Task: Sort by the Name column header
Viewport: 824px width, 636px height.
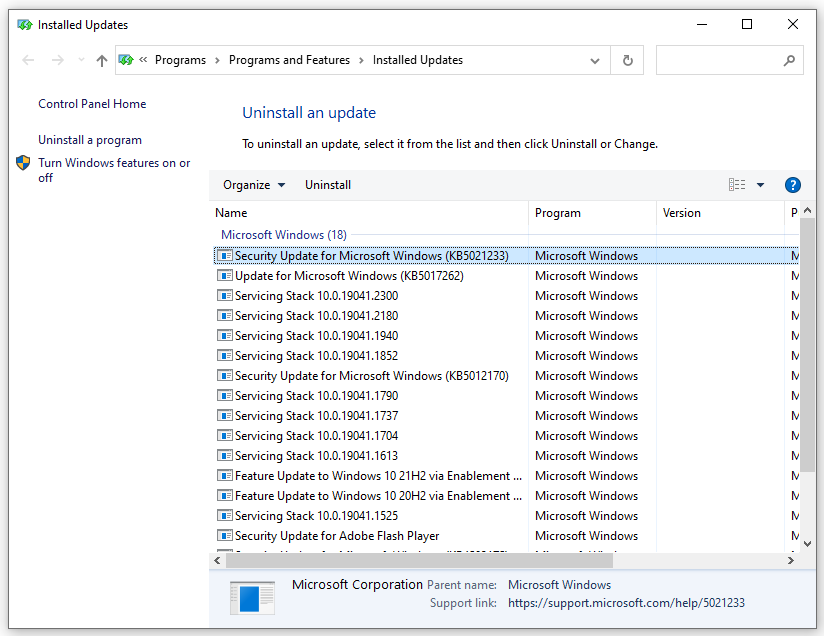Action: 369,213
